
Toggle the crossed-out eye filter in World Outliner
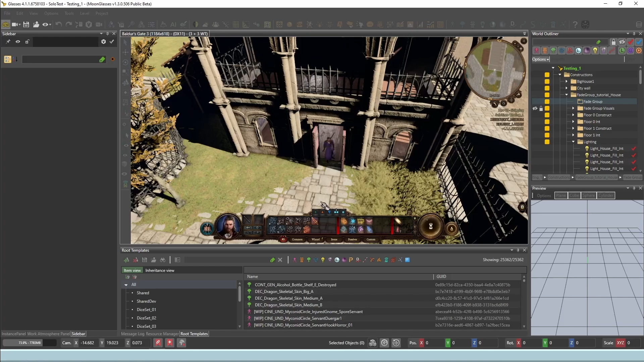coord(622,42)
